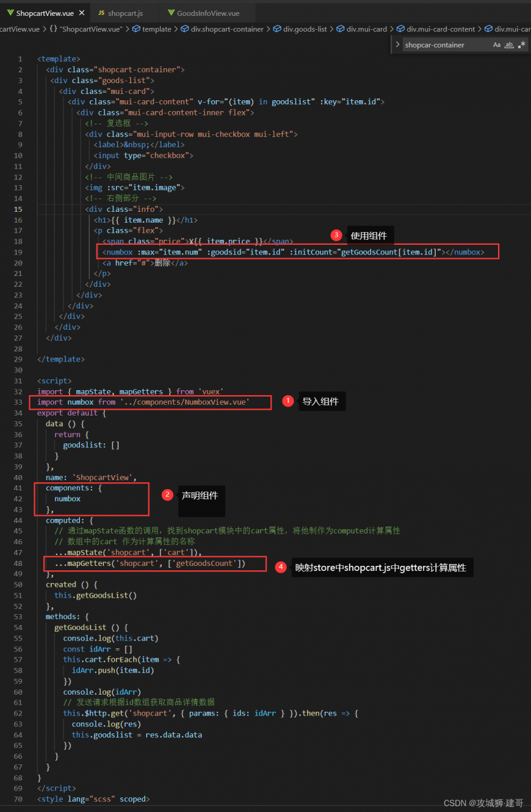This screenshot has width=531, height=812.
Task: Click the created () { line
Action: [71, 585]
